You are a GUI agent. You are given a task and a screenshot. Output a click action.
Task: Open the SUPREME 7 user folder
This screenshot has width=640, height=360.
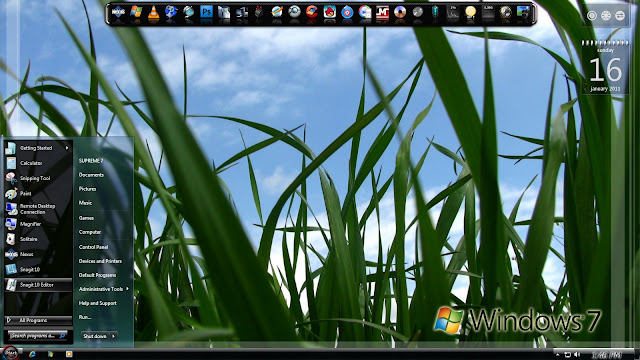(x=91, y=161)
